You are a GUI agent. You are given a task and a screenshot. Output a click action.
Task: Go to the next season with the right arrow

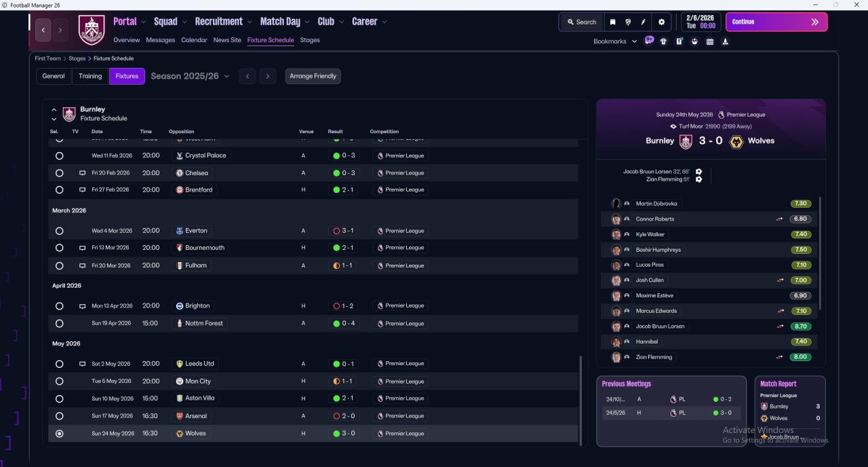click(268, 76)
